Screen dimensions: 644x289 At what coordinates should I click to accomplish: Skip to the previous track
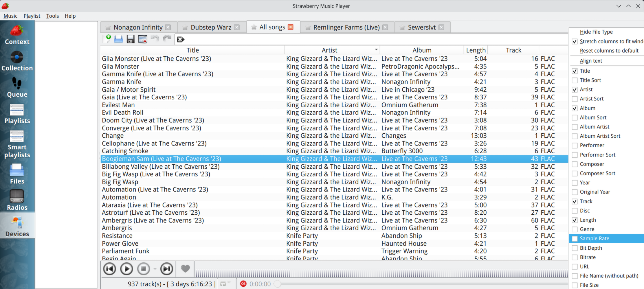click(110, 269)
